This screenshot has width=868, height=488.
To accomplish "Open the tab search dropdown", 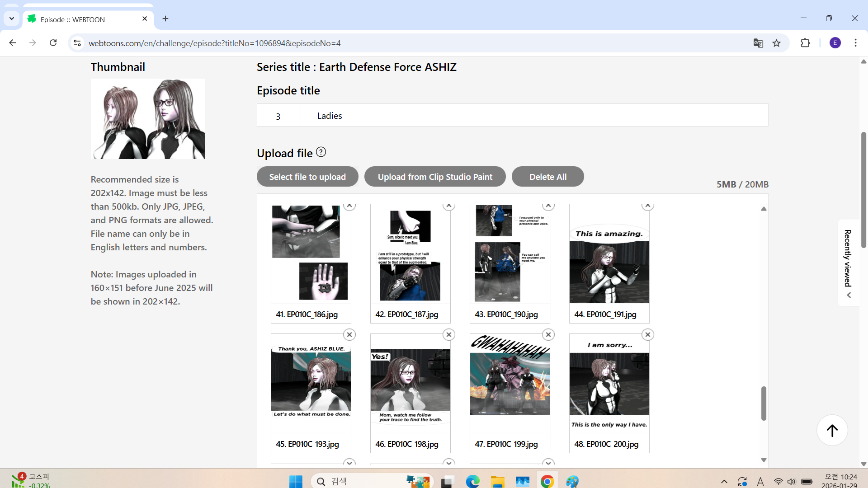I will coord(12,19).
